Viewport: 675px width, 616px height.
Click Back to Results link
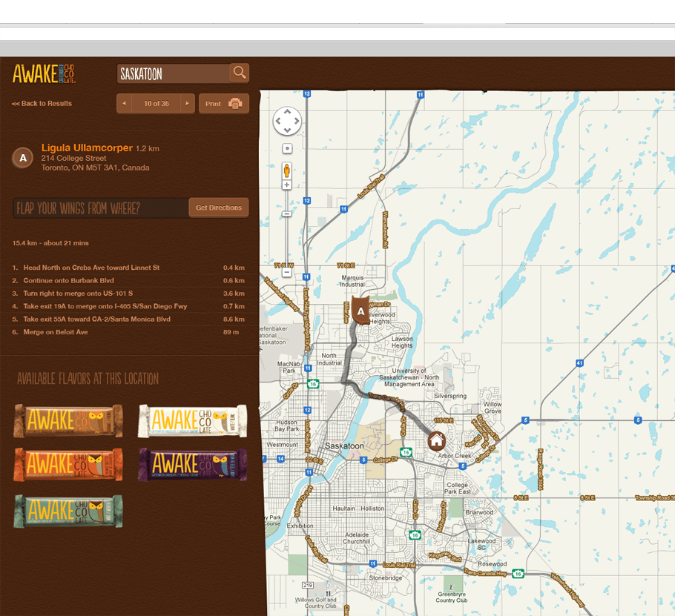(x=42, y=103)
